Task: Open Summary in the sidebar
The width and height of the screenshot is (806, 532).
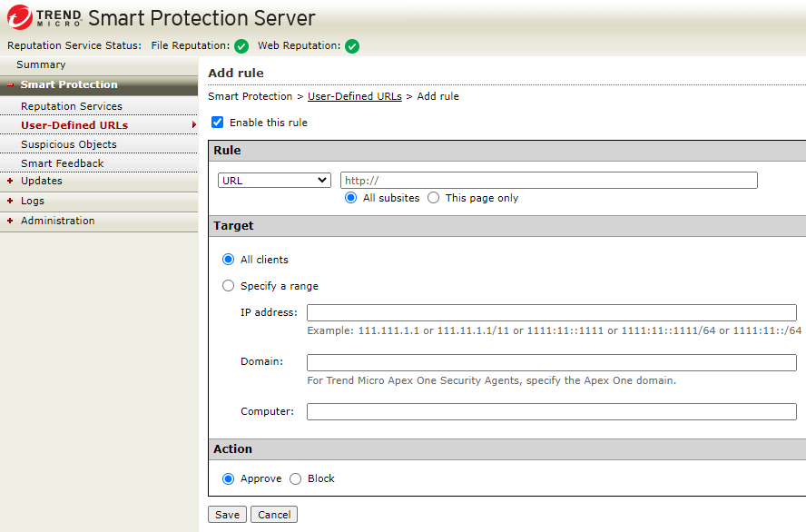Action: pos(41,65)
